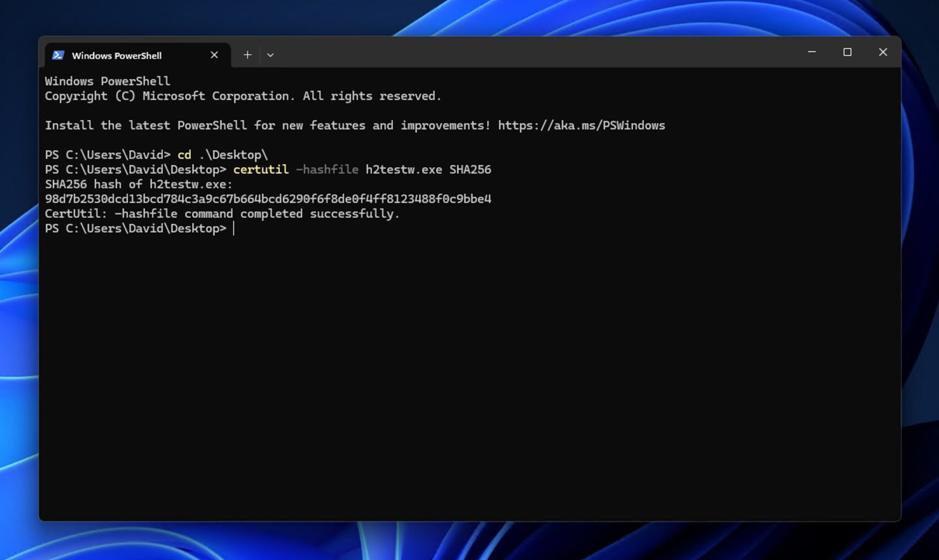Maximize the terminal window
This screenshot has width=939, height=560.
point(847,52)
